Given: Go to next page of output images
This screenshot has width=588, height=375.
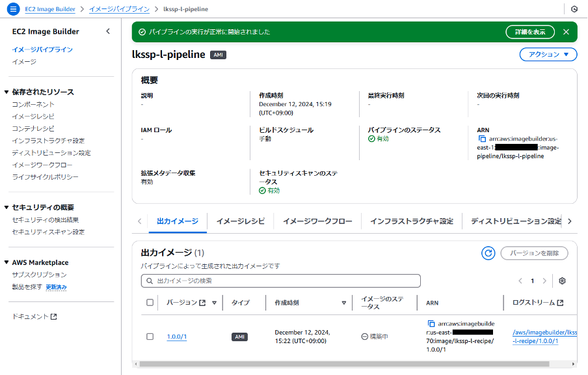Looking at the screenshot, I should coord(544,281).
